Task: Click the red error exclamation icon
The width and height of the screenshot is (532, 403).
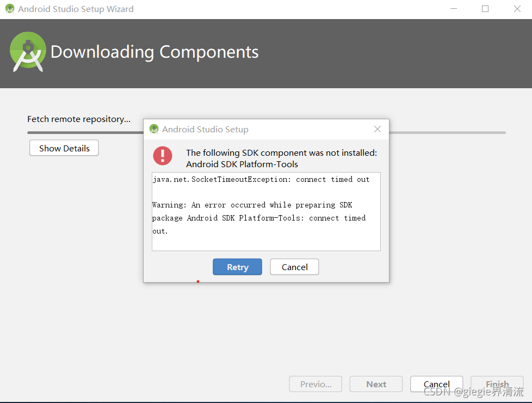Action: pos(163,156)
